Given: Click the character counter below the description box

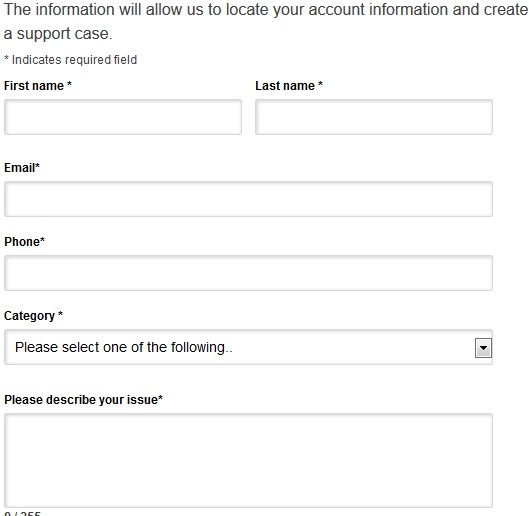Looking at the screenshot, I should click(x=22, y=513).
